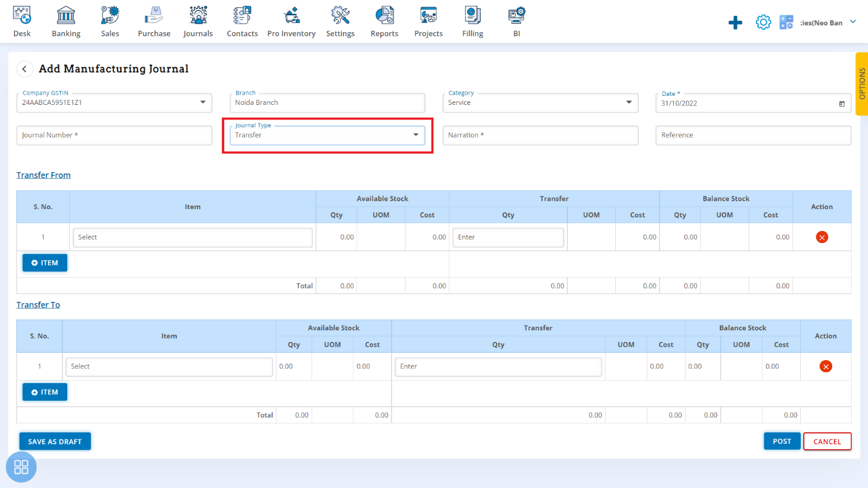Delete row 1 in Transfer To table

(x=826, y=366)
